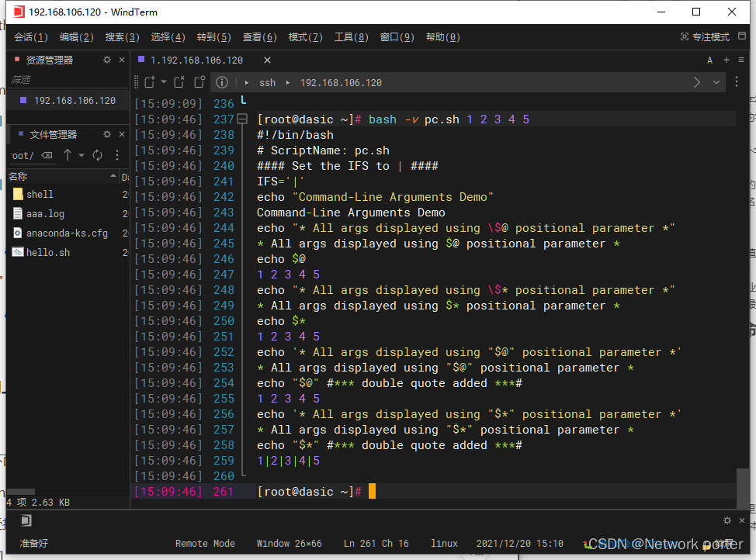This screenshot has height=560, width=756.
Task: Click the linux status bar entry
Action: coord(444,544)
